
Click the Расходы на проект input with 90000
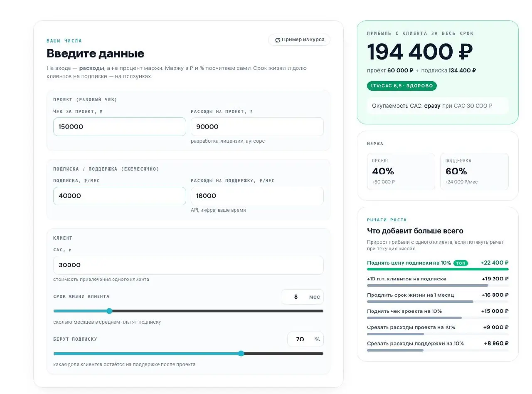click(x=257, y=126)
